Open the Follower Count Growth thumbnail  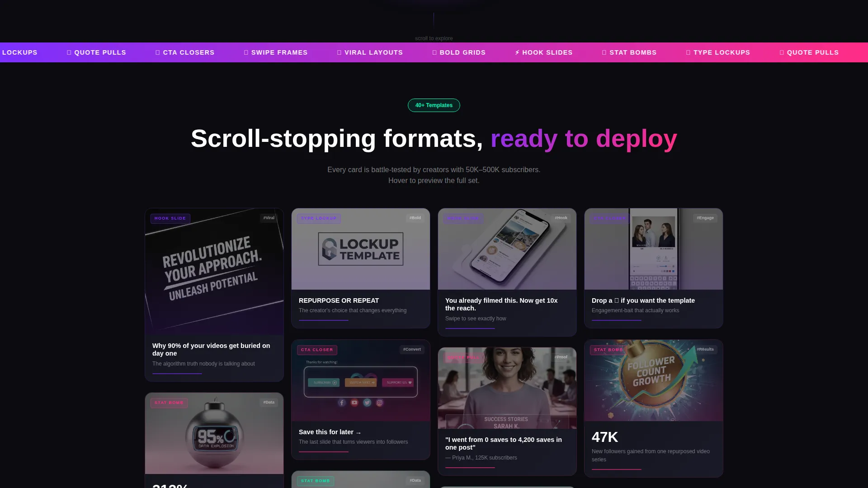pyautogui.click(x=654, y=380)
